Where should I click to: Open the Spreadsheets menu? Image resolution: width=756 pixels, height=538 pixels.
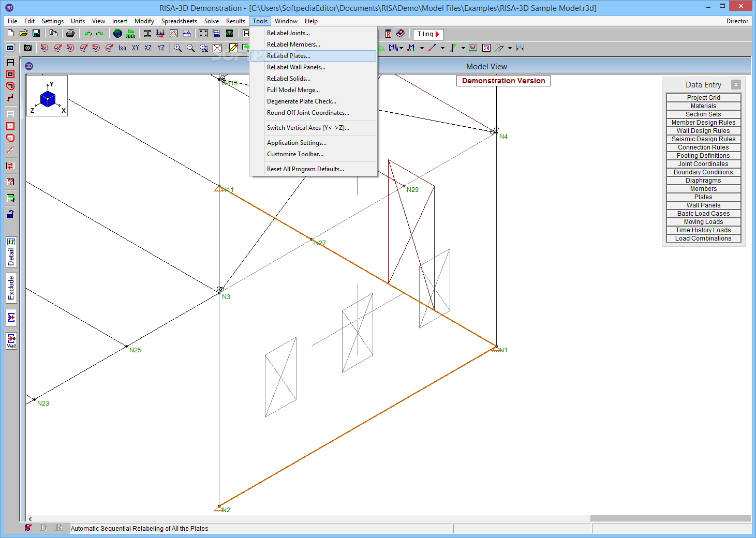click(179, 21)
